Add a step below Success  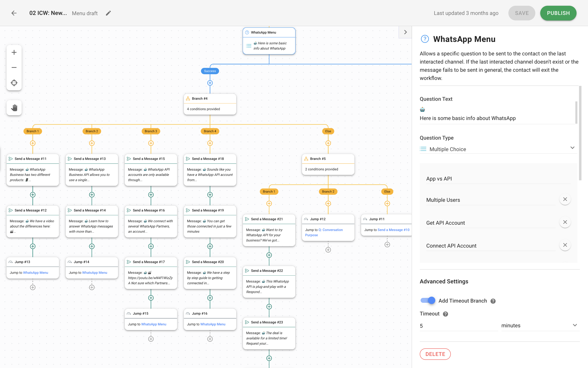[210, 83]
